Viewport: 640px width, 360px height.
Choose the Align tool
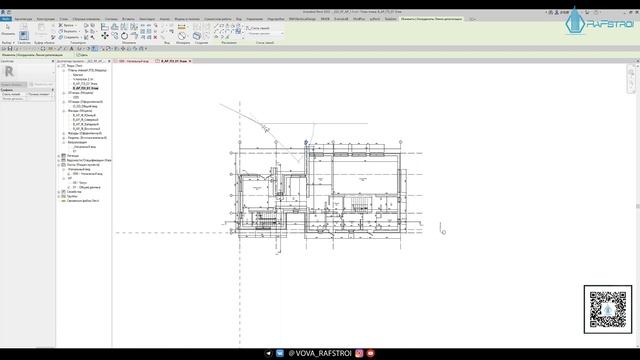coord(105,27)
